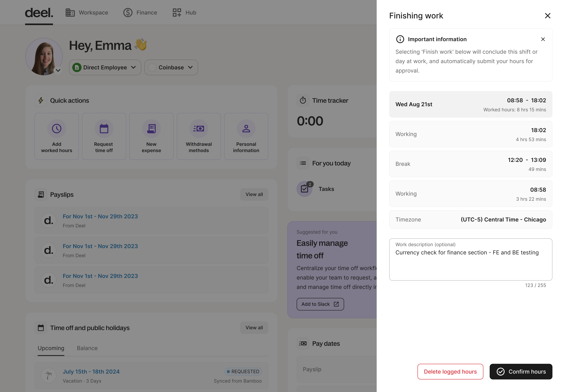
Task: Select the Wed Aug 21st summary row
Action: (x=471, y=104)
